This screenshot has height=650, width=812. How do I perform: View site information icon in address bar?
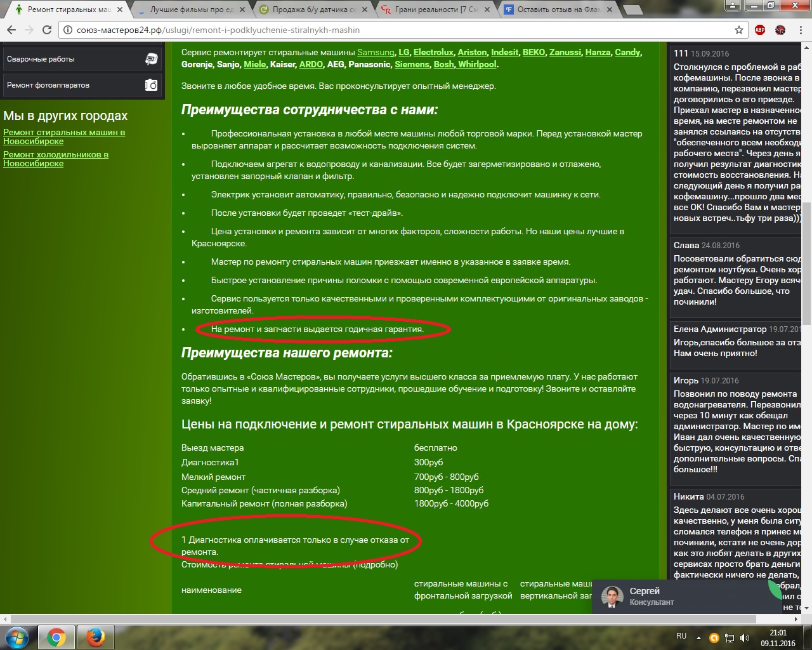69,30
